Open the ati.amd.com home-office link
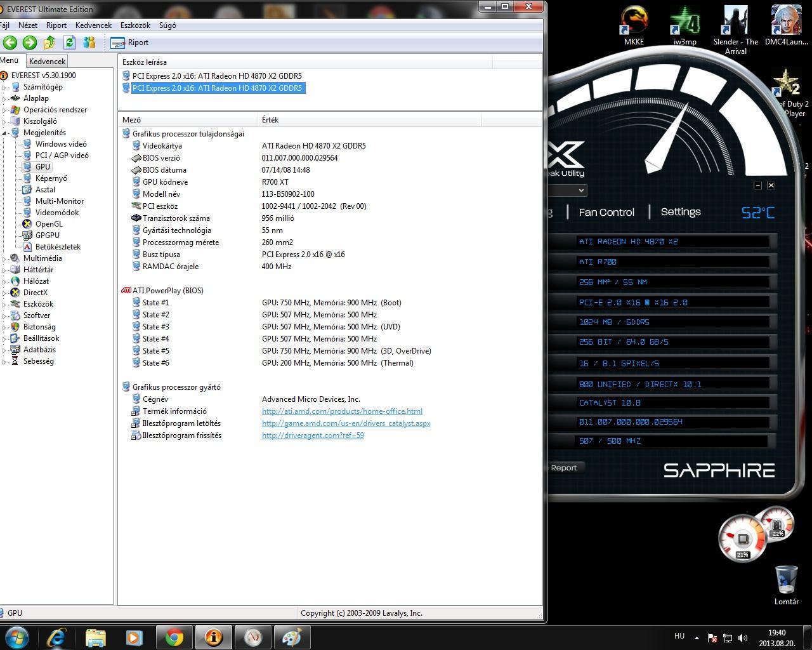This screenshot has width=812, height=650. pyautogui.click(x=342, y=411)
